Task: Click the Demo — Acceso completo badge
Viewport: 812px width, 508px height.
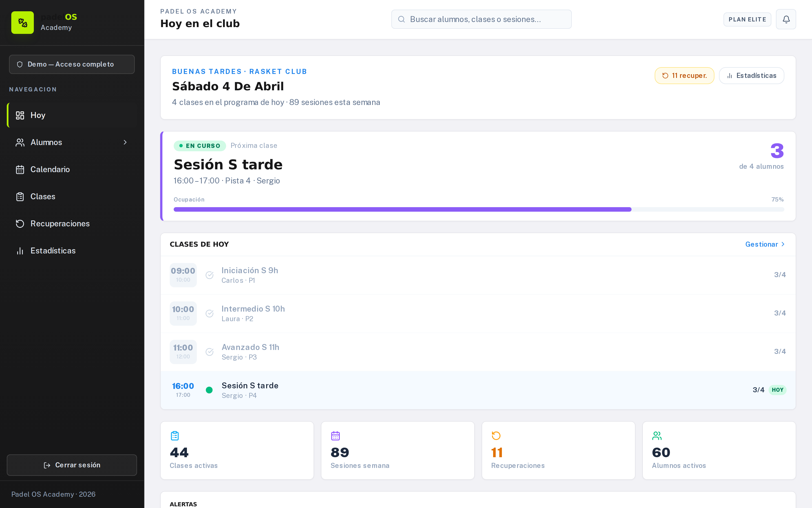Action: [72, 64]
